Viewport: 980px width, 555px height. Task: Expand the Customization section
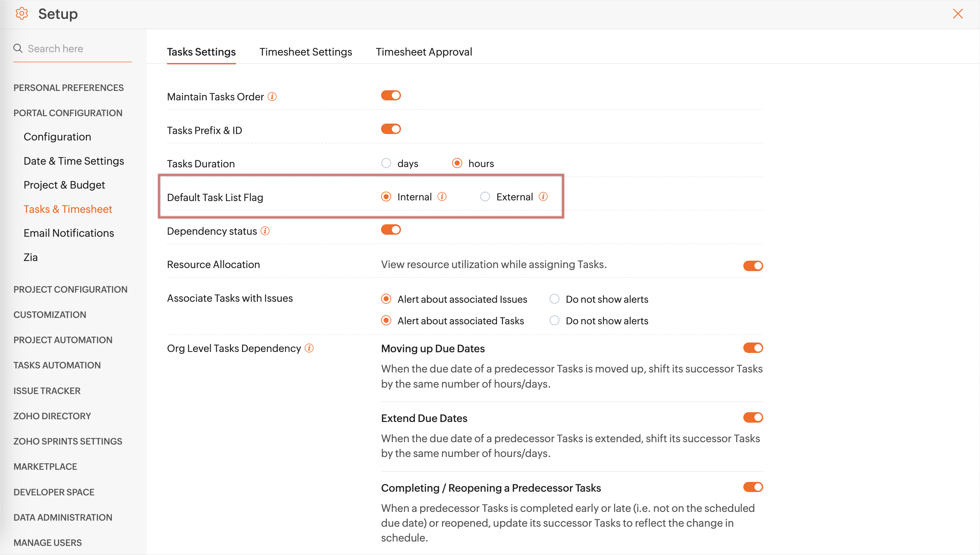[x=50, y=315]
